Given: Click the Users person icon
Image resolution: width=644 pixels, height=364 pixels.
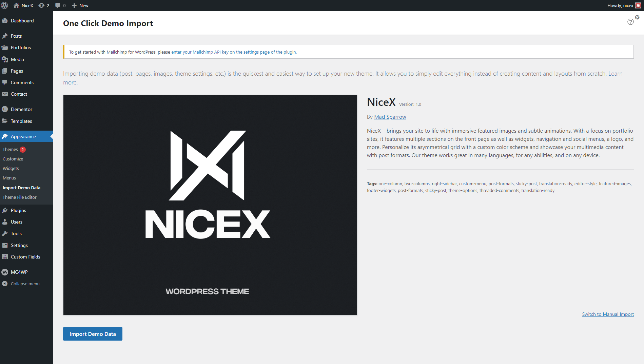Looking at the screenshot, I should pyautogui.click(x=5, y=222).
